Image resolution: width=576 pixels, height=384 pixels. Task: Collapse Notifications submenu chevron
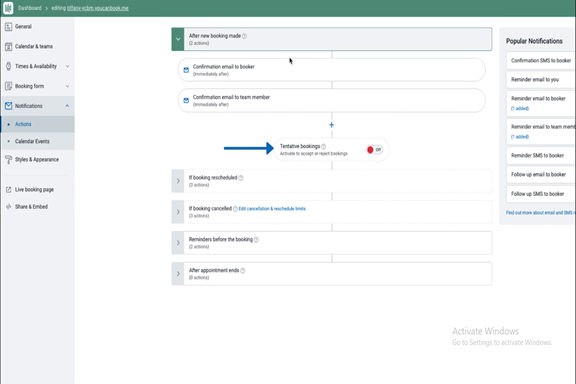click(67, 106)
